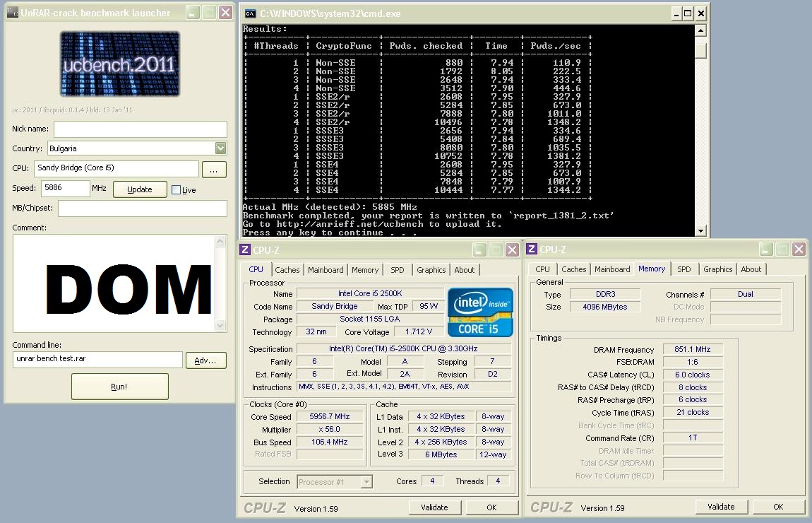Click the Intel Core i5 logo badge
This screenshot has height=523, width=812.
click(x=480, y=312)
